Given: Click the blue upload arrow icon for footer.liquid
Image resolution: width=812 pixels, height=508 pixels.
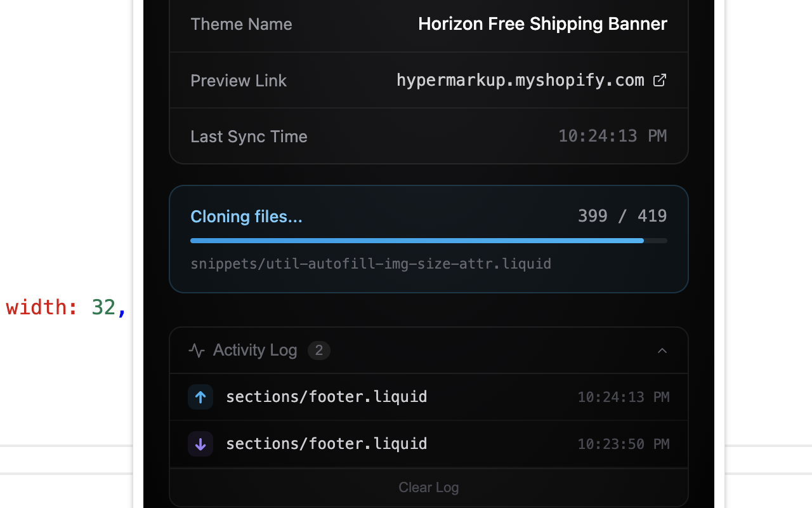Looking at the screenshot, I should (200, 397).
